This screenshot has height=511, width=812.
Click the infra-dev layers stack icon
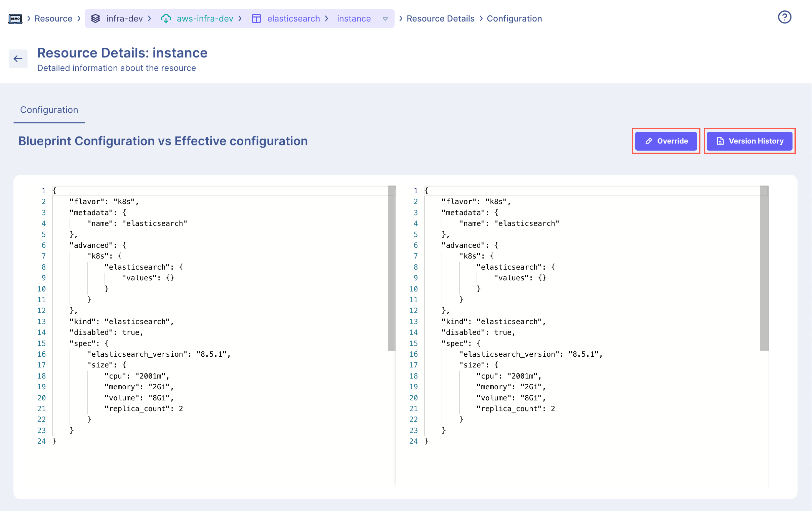coord(95,18)
